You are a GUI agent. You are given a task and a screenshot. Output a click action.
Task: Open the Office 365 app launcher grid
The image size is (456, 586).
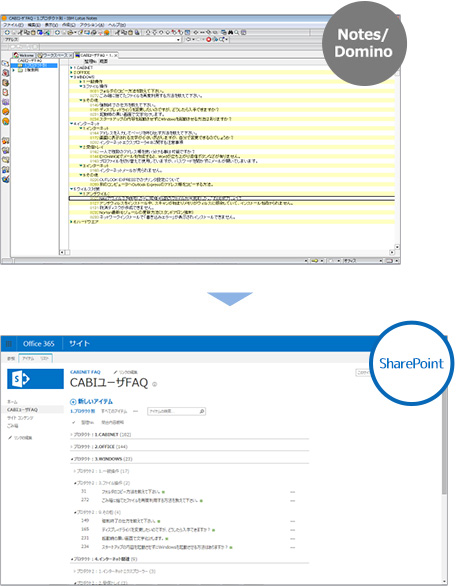tap(9, 344)
